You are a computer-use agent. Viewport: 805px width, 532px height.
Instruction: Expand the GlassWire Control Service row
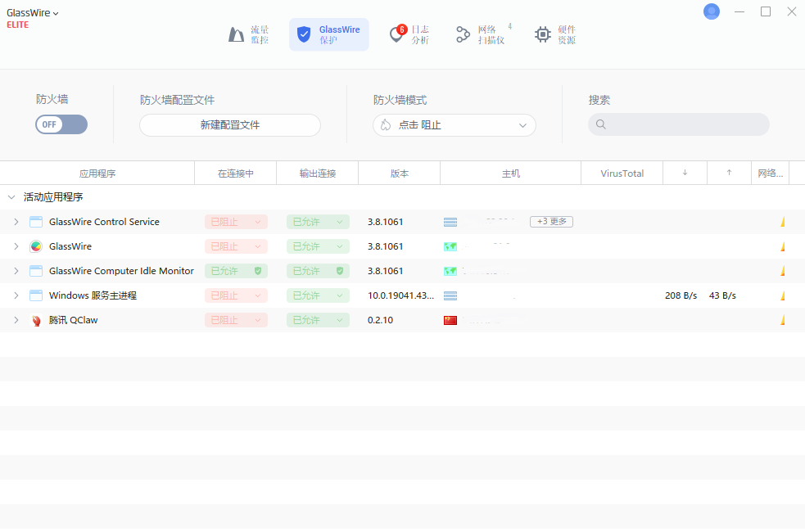[16, 222]
